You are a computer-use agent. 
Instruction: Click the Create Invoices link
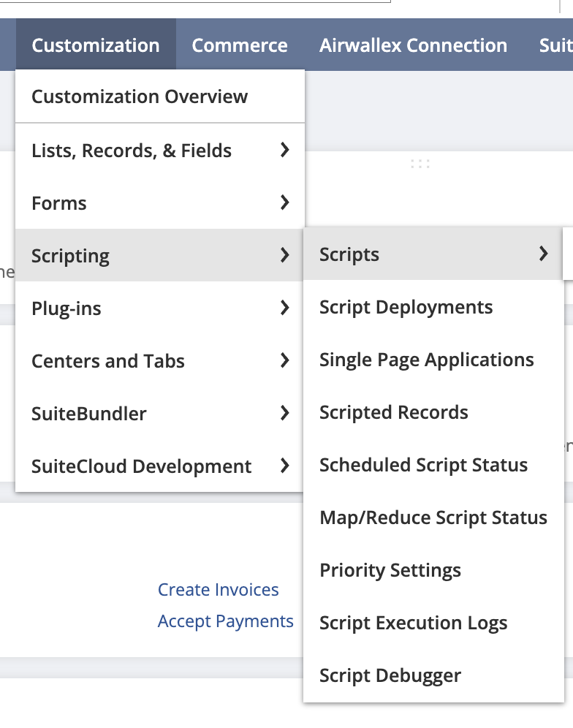[x=218, y=590]
